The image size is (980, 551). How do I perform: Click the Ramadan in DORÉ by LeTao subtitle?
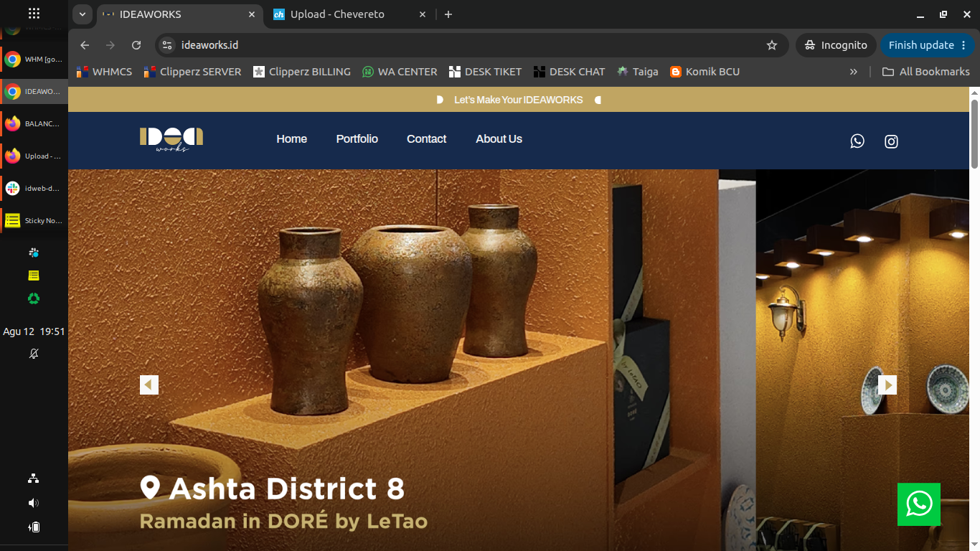283,522
